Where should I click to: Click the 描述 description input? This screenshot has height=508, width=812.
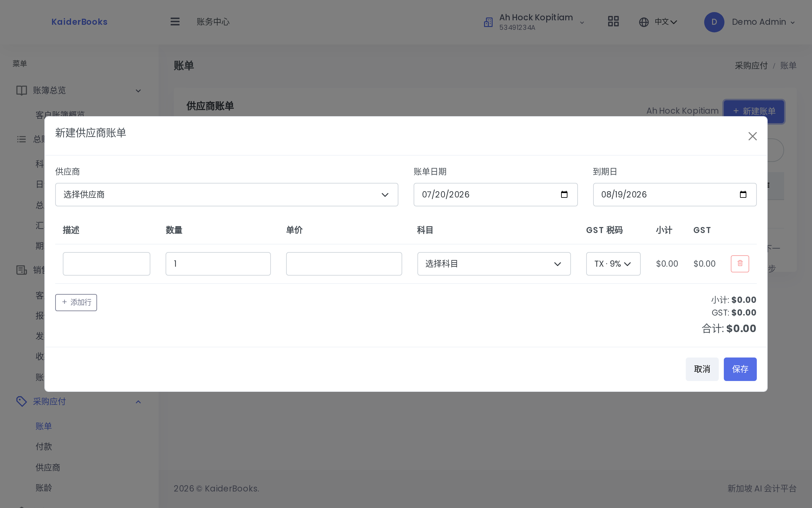tap(106, 264)
